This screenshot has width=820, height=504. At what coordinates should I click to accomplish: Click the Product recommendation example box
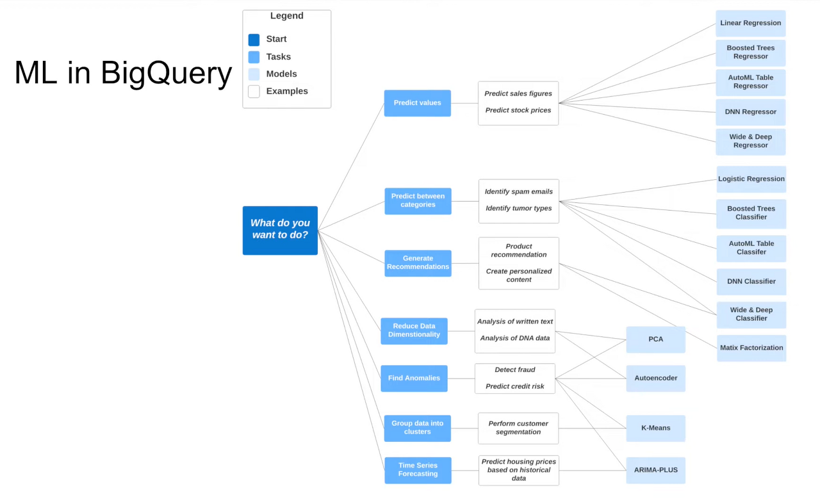pos(519,263)
